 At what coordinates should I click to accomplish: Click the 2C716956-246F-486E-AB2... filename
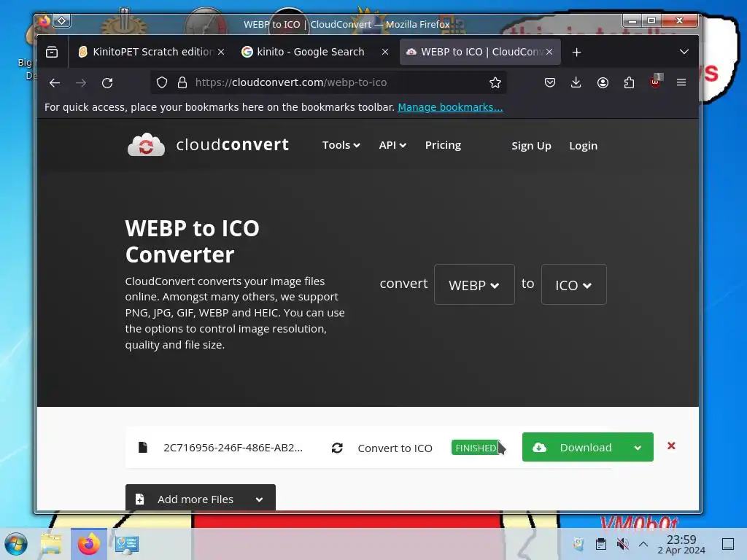(233, 448)
